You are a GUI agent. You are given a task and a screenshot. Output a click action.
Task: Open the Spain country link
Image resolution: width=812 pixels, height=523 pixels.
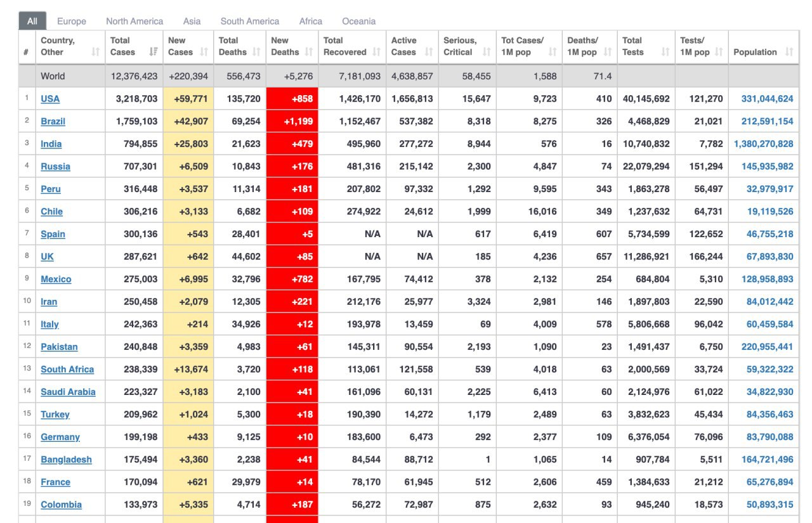53,234
